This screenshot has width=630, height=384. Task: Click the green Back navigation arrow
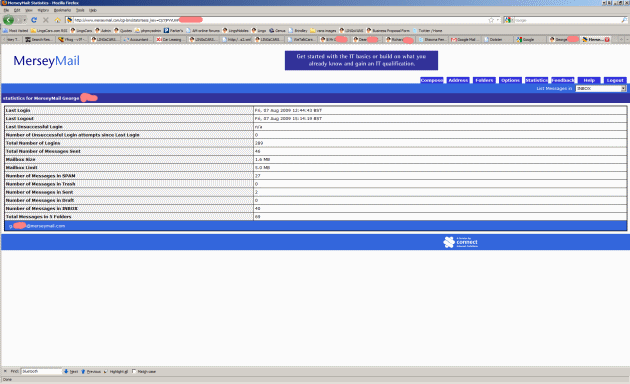(x=8, y=20)
